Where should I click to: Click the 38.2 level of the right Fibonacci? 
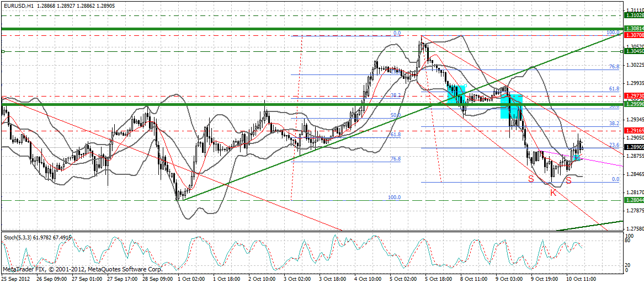pyautogui.click(x=614, y=123)
